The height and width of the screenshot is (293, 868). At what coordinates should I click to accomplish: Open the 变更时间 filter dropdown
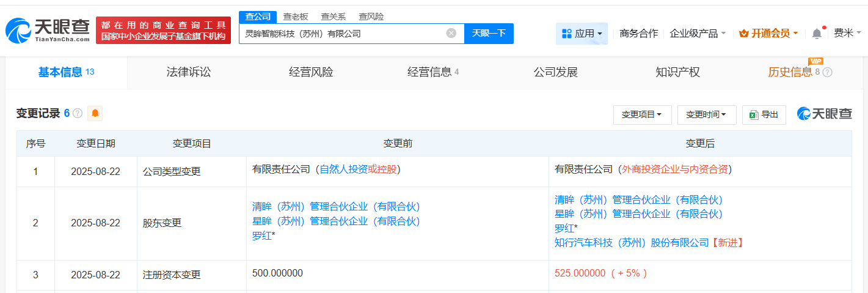(x=706, y=114)
